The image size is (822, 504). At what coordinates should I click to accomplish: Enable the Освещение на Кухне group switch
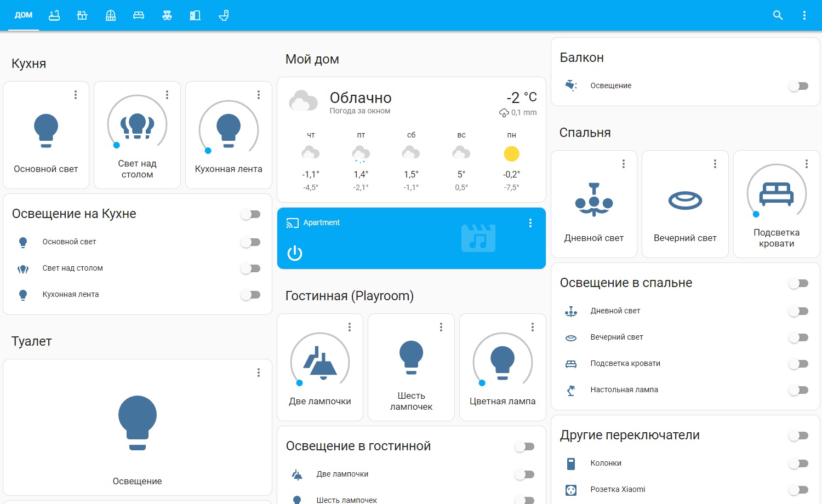pos(250,214)
